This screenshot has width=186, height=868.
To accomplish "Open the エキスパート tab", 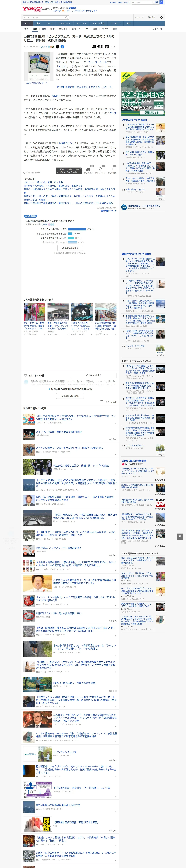I will pyautogui.click(x=64, y=24).
